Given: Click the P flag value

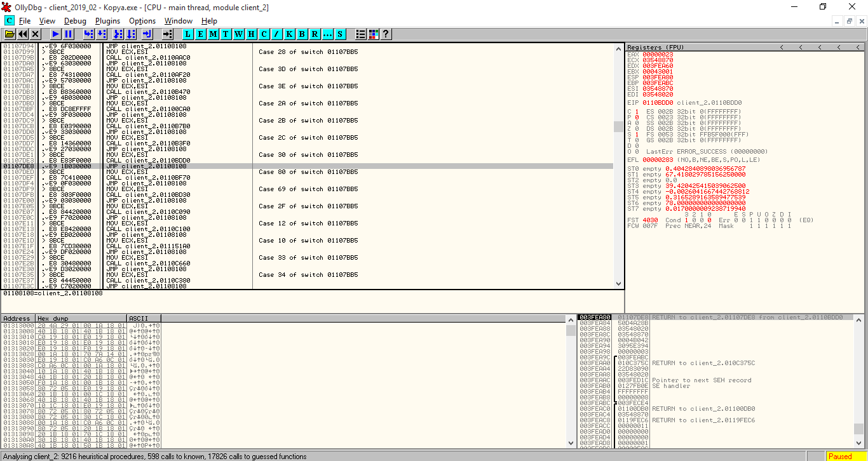Looking at the screenshot, I should [x=637, y=117].
